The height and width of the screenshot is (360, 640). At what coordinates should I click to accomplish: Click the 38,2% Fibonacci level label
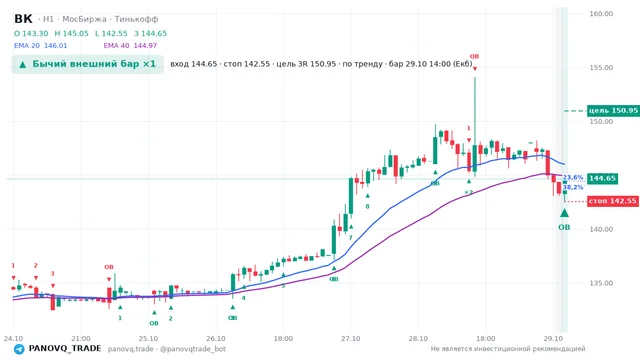tap(573, 187)
